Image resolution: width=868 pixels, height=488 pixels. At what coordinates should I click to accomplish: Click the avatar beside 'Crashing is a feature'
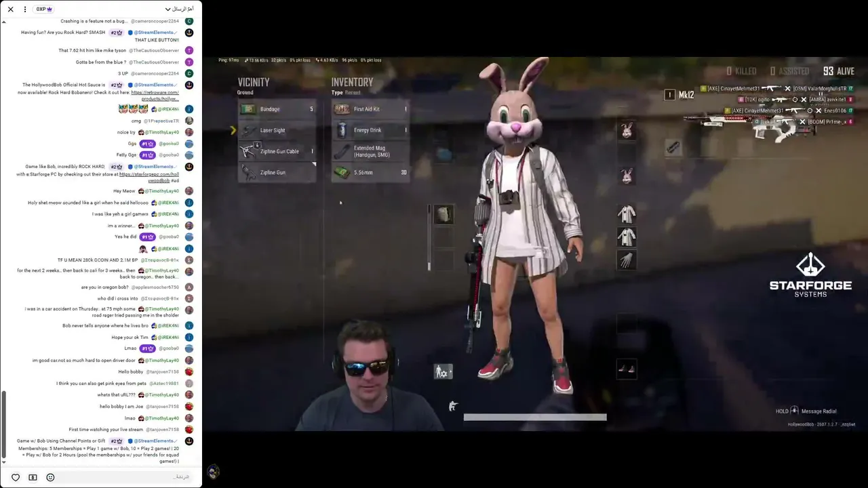point(189,21)
